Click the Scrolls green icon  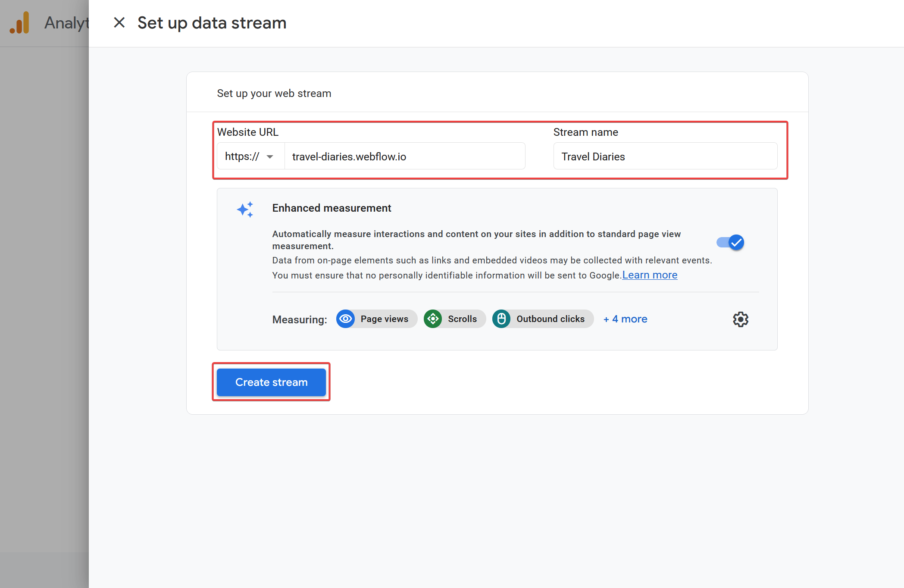tap(433, 319)
